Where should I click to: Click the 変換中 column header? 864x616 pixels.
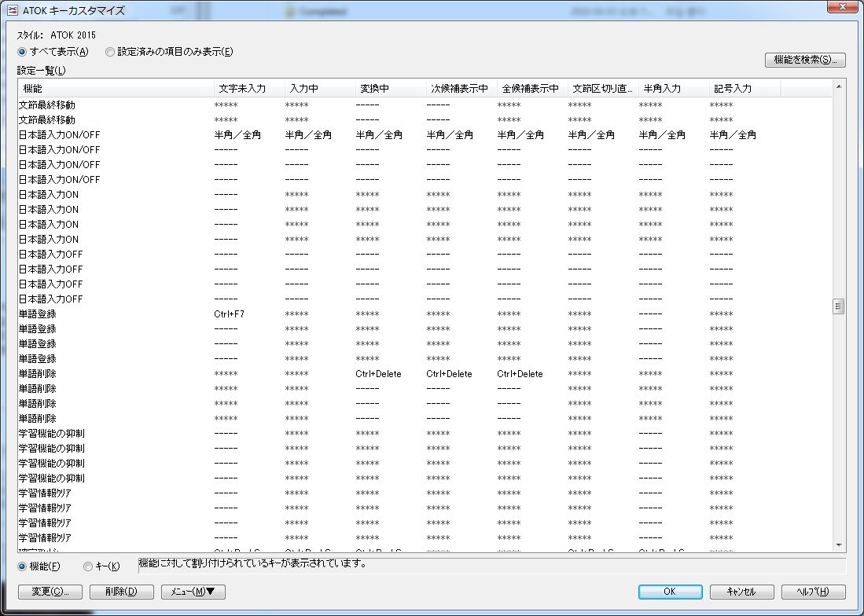pyautogui.click(x=391, y=89)
